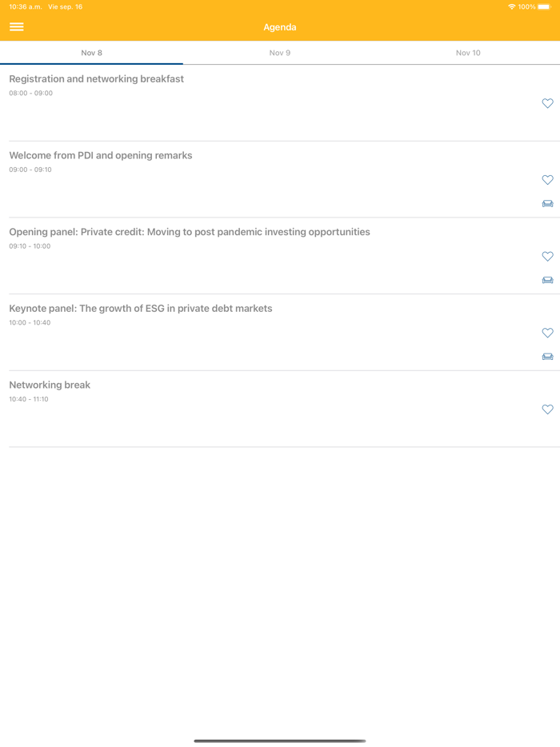The height and width of the screenshot is (747, 560).
Task: Open the Networking break session
Action: tap(50, 385)
